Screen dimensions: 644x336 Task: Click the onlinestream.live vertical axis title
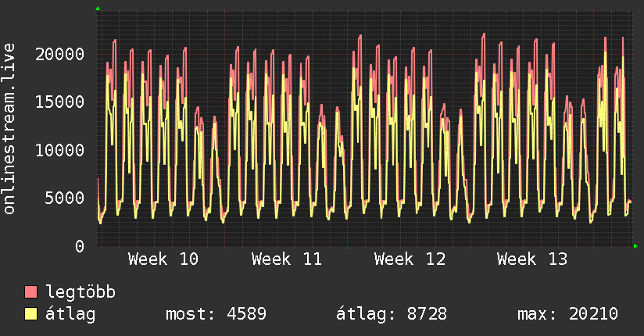pyautogui.click(x=9, y=129)
